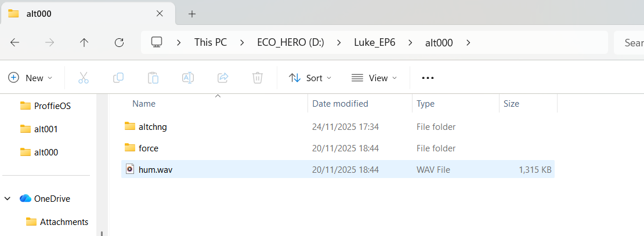Image resolution: width=644 pixels, height=236 pixels.
Task: Open the View layout dropdown
Action: coord(374,78)
